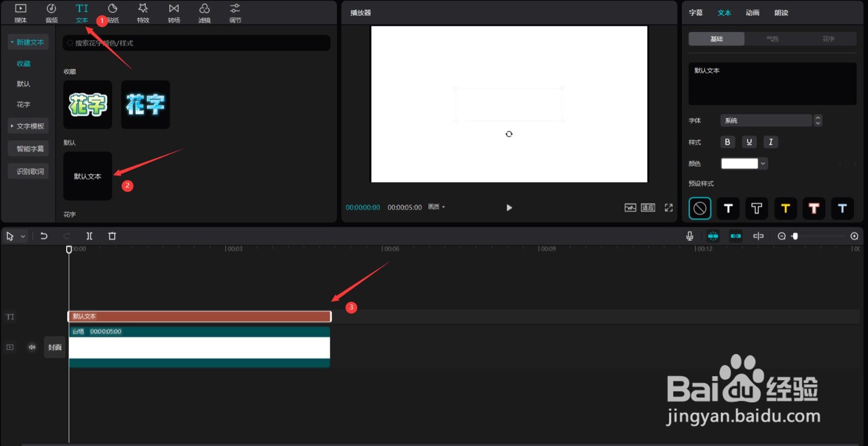Toggle bold style
Screen dimensions: 868x446
(727, 142)
